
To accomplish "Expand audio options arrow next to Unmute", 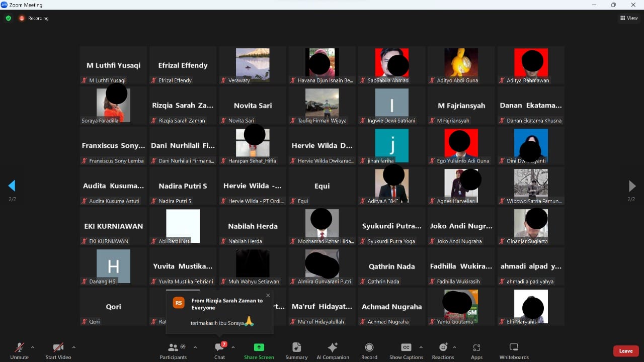I will tap(33, 347).
